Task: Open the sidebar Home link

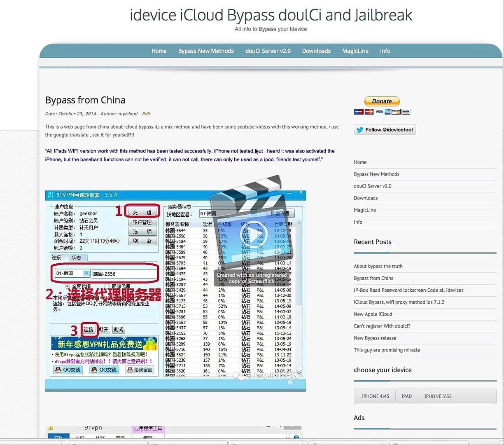Action: coord(360,162)
